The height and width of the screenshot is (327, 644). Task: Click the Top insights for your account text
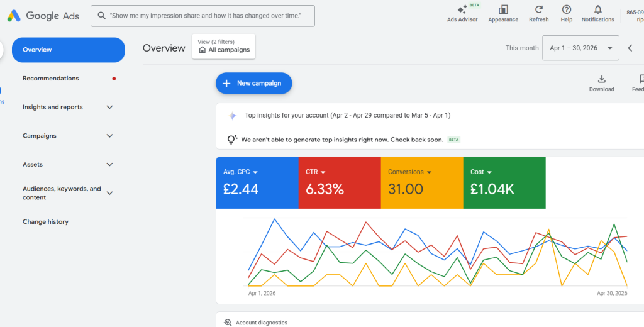tap(347, 116)
